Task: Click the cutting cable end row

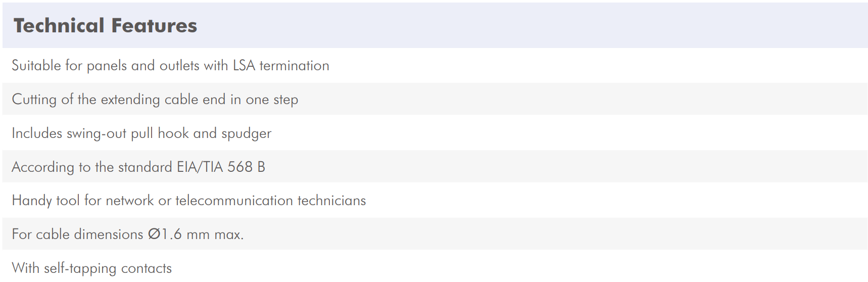Action: (435, 99)
